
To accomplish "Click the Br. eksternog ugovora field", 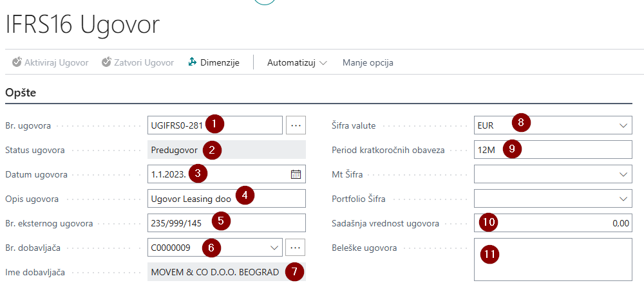I will click(226, 223).
